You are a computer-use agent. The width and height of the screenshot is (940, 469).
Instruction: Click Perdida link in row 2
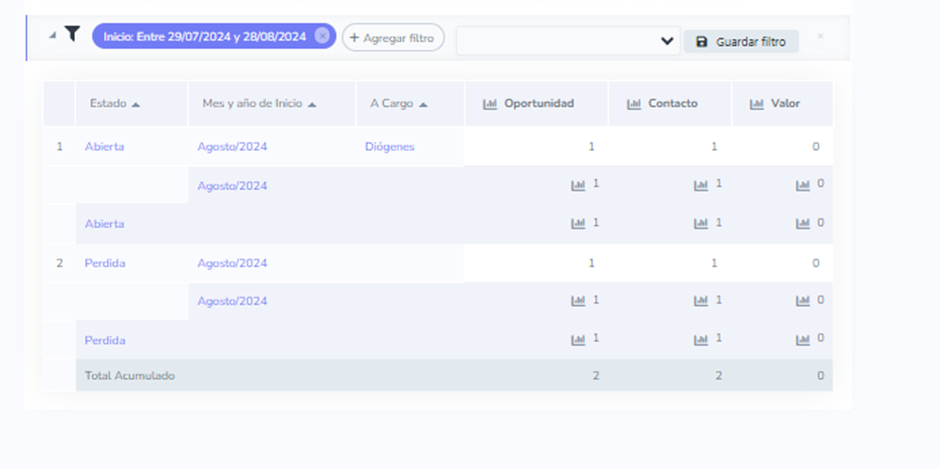point(105,263)
